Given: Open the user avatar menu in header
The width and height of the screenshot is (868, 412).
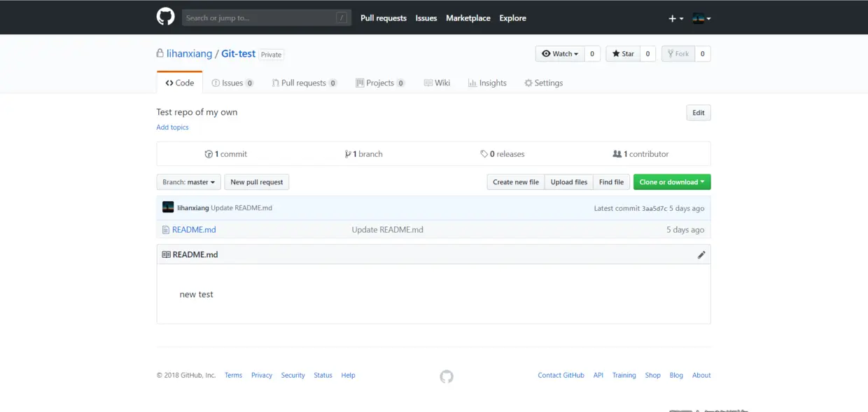Looking at the screenshot, I should coord(701,18).
